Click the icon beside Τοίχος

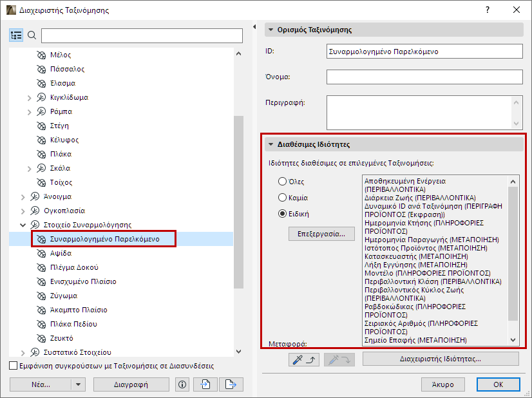click(41, 182)
